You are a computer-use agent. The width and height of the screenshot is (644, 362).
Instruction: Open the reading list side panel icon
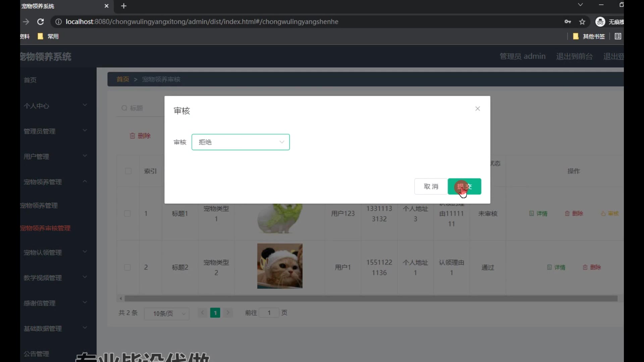click(618, 36)
